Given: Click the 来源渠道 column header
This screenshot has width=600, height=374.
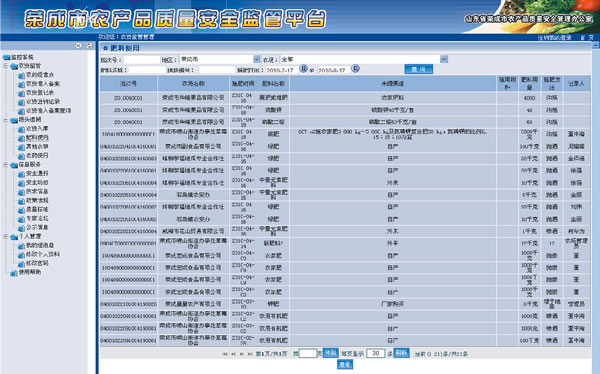Looking at the screenshot, I should 393,83.
